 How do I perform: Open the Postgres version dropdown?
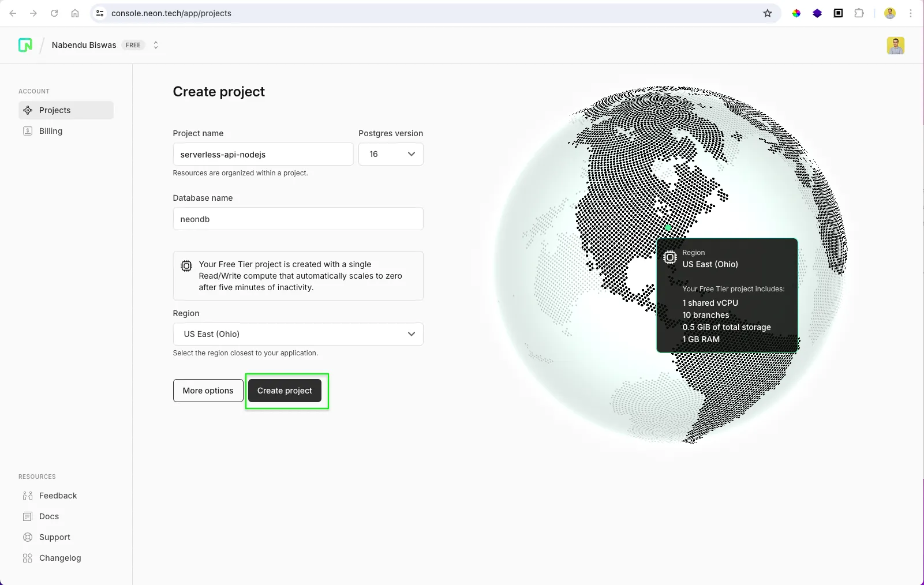point(391,154)
